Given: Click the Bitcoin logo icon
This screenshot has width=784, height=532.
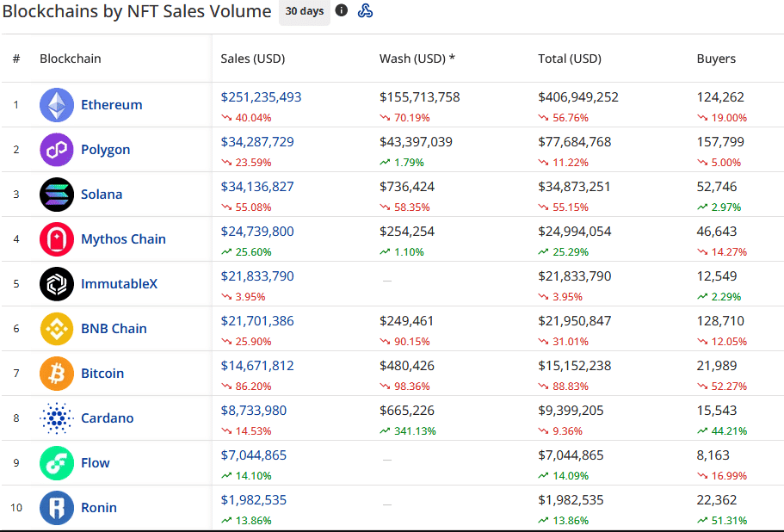Looking at the screenshot, I should click(57, 374).
